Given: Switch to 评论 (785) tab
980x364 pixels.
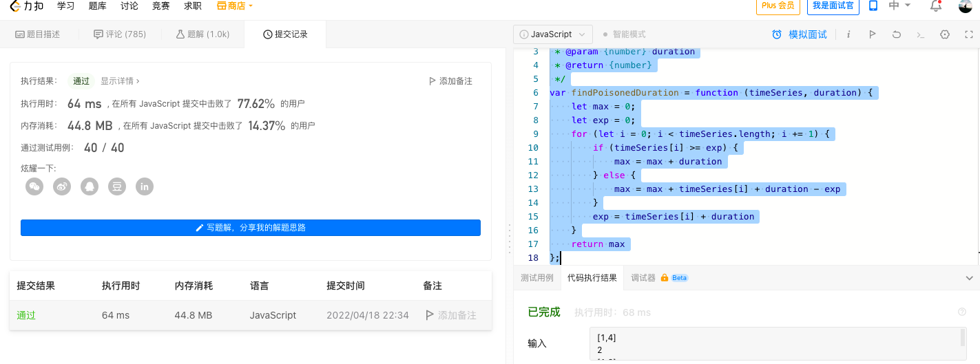Looking at the screenshot, I should pyautogui.click(x=120, y=34).
